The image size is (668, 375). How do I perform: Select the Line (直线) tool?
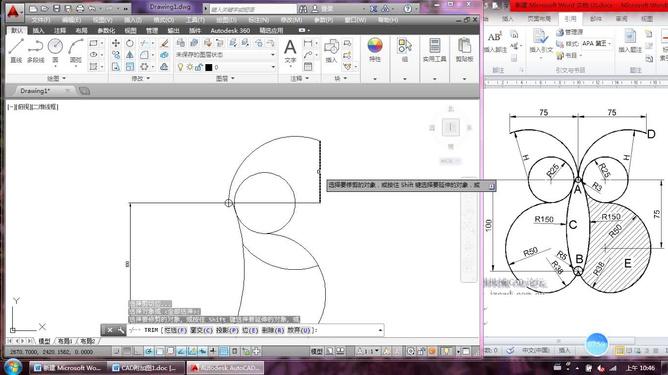[16, 50]
